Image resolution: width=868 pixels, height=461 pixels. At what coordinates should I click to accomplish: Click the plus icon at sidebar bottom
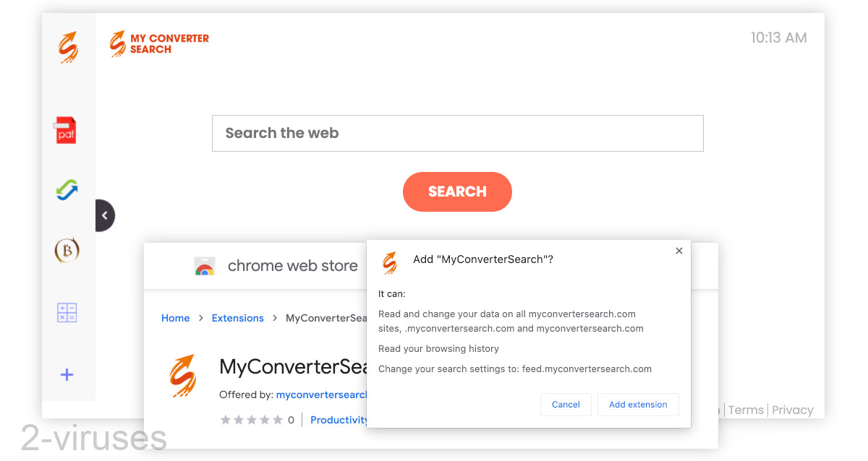point(66,374)
